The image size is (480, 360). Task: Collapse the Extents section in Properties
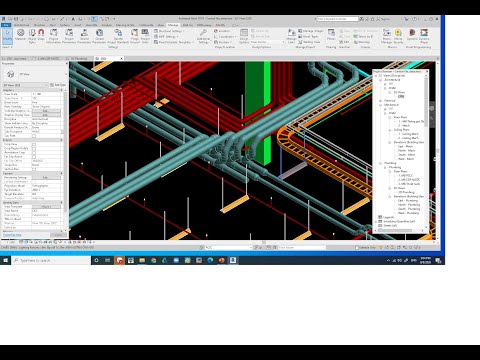tap(61, 140)
